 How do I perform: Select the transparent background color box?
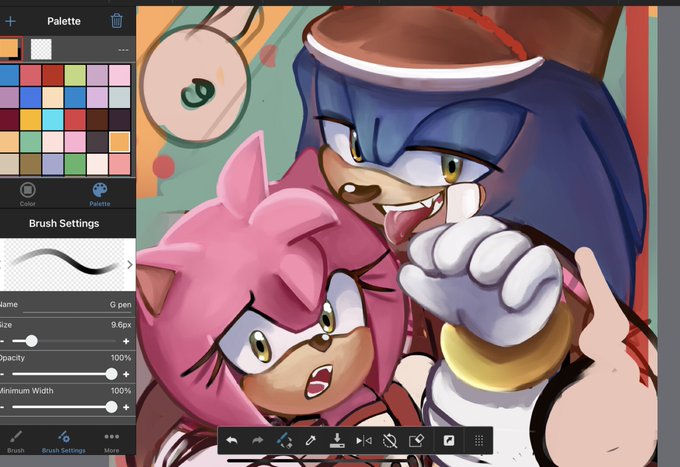[x=41, y=49]
